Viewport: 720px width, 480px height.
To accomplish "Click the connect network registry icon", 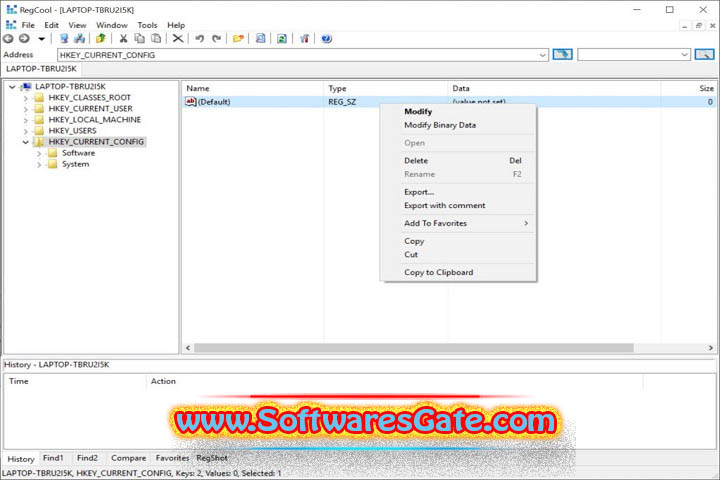I will 64,39.
